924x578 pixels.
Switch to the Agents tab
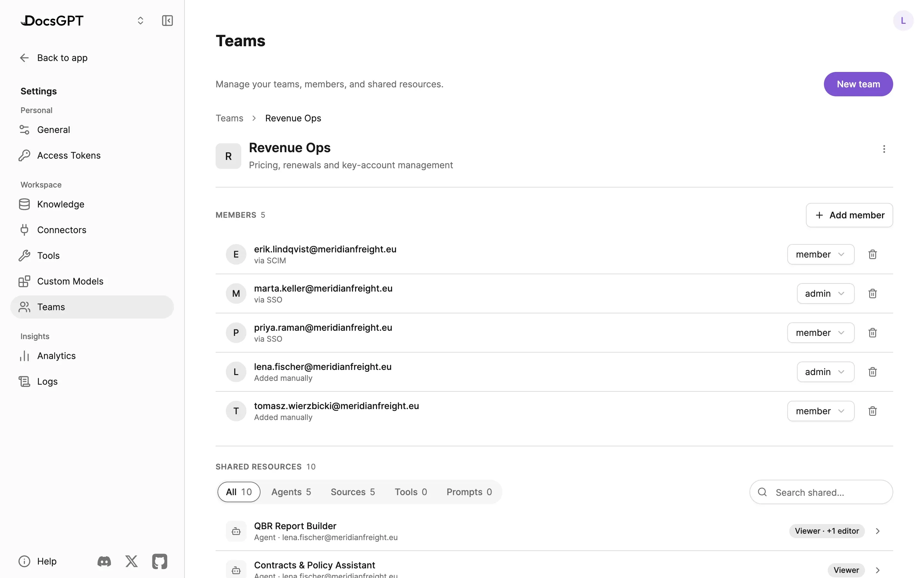click(291, 492)
